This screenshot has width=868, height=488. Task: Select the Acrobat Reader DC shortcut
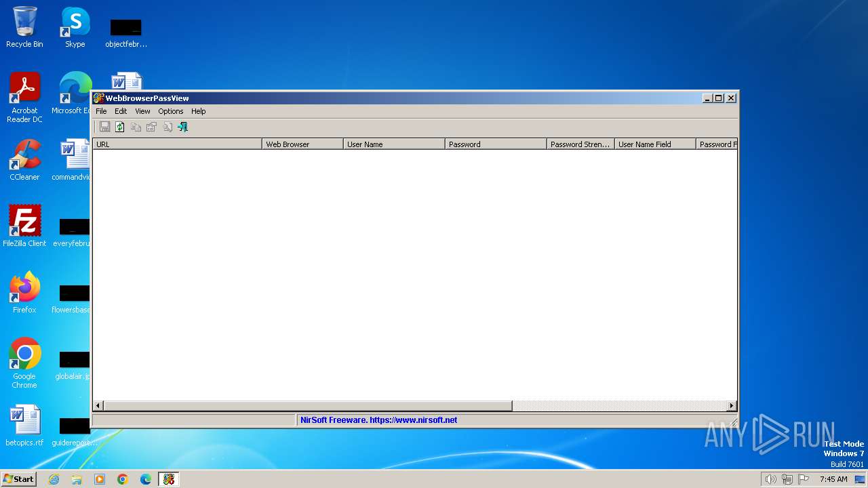[24, 98]
